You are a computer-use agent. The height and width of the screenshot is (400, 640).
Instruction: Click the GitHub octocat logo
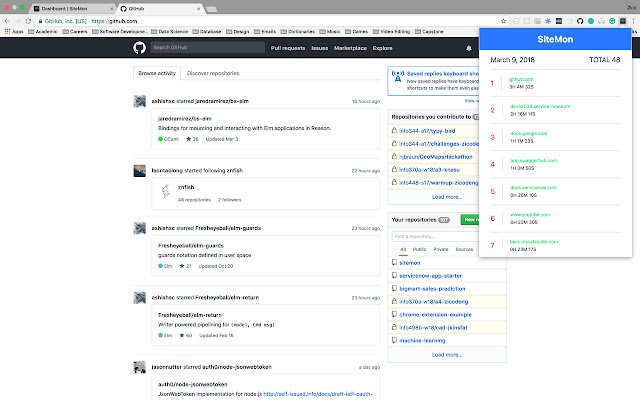click(139, 48)
